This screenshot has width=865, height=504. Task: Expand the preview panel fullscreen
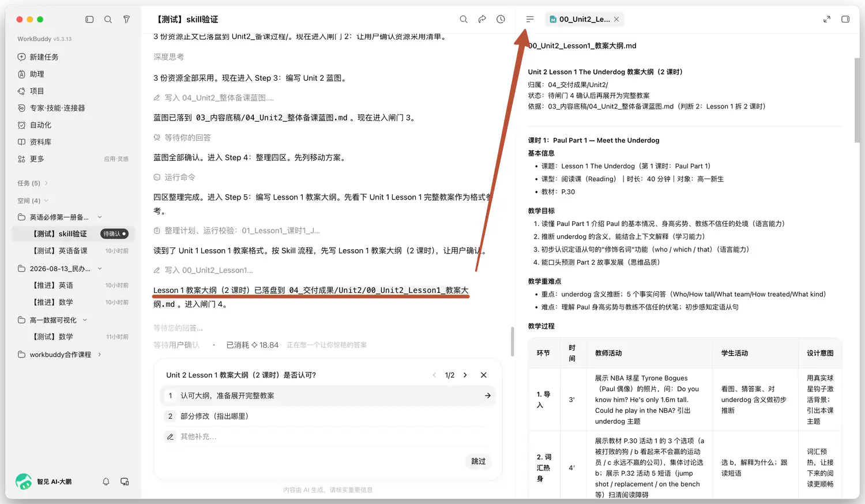click(826, 20)
